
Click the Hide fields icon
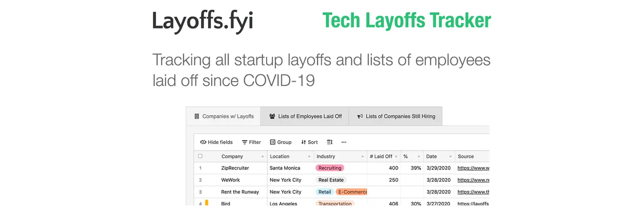pos(203,142)
